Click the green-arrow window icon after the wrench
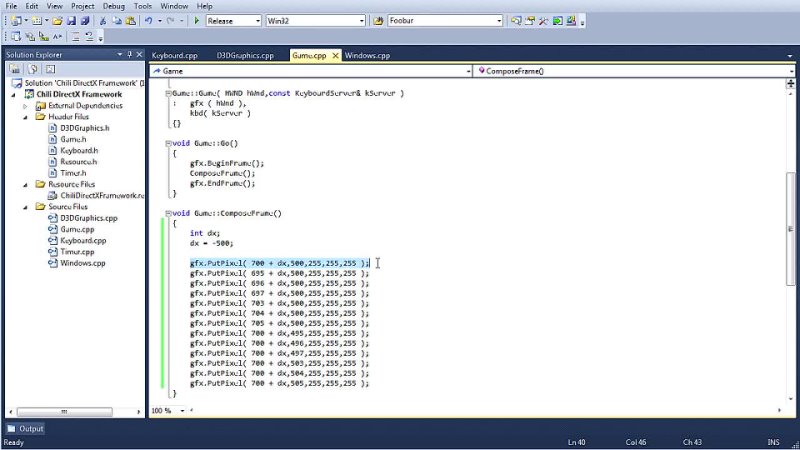Screen dimensions: 800x450 [x=557, y=21]
